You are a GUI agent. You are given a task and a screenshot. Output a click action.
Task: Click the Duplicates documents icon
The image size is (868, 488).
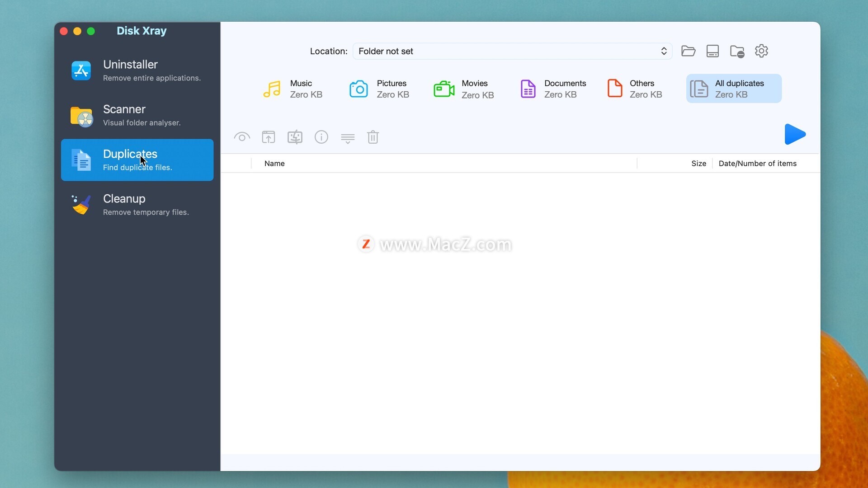[x=81, y=160]
